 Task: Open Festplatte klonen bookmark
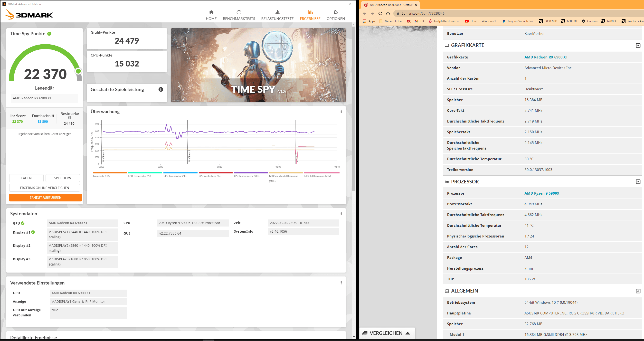(x=445, y=21)
